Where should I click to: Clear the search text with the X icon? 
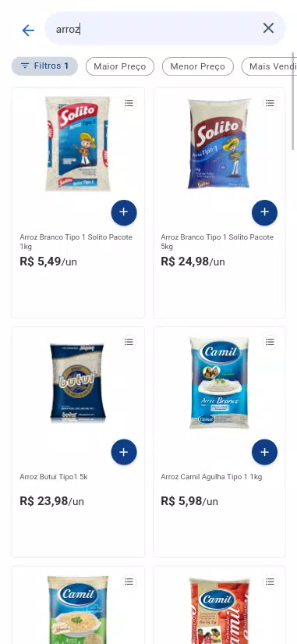tap(268, 28)
